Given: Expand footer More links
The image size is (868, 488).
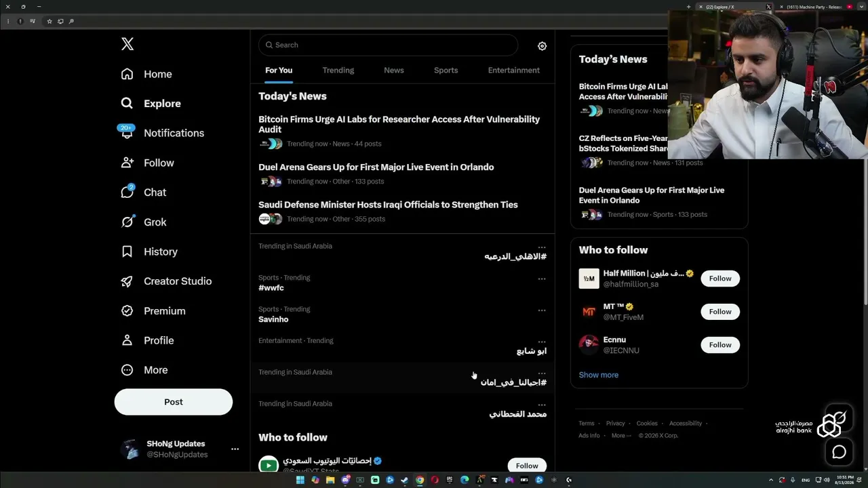Looking at the screenshot, I should (x=621, y=436).
